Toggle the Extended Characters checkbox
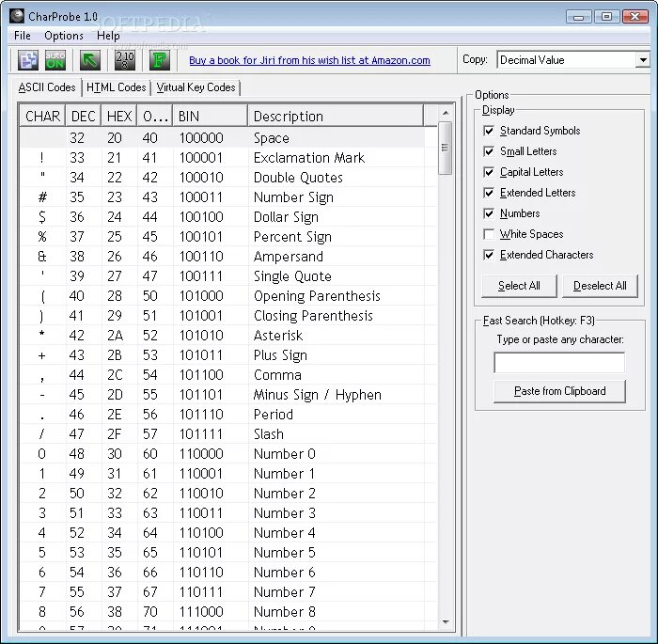Screen dimensions: 658x644 489,255
